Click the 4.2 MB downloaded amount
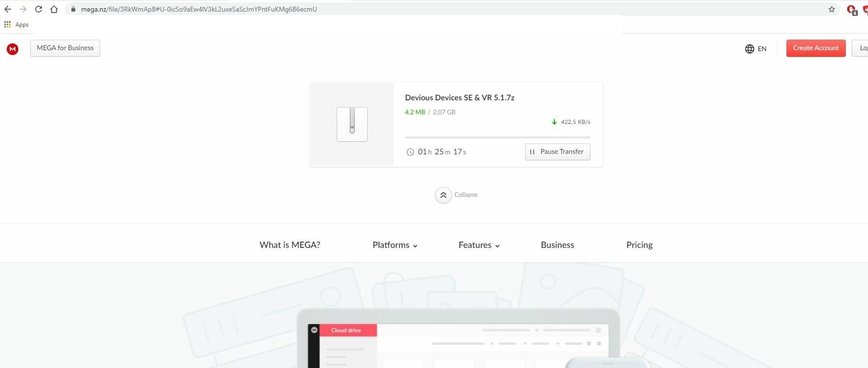The width and height of the screenshot is (868, 368). (415, 112)
